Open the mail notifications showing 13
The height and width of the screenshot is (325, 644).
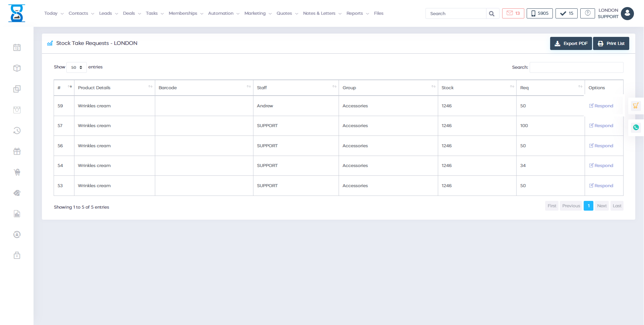point(513,13)
